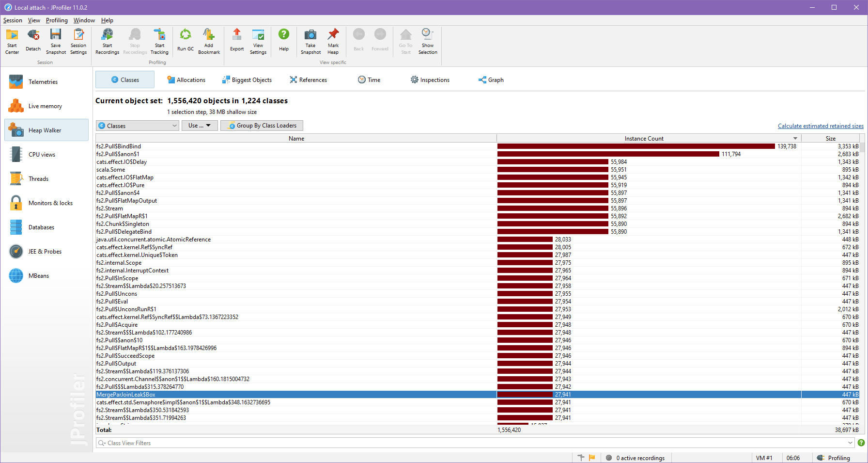Open the Use ... dropdown
The width and height of the screenshot is (868, 463).
pos(199,125)
